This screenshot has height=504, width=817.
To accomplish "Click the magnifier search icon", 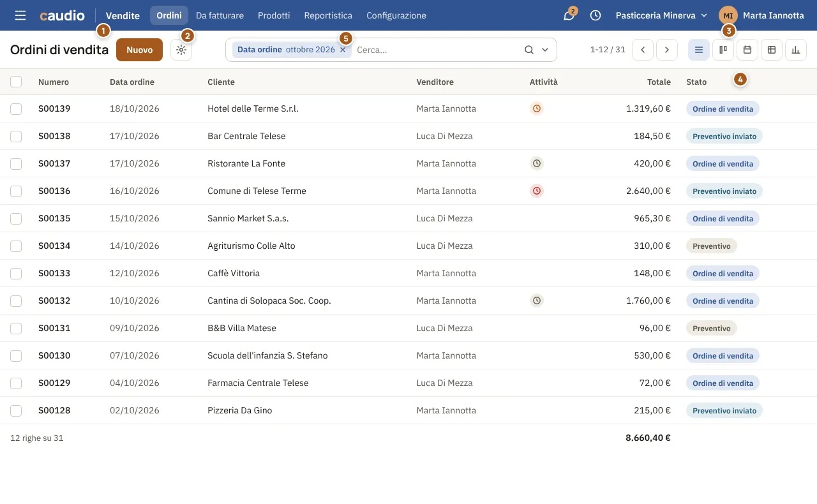I will click(528, 50).
